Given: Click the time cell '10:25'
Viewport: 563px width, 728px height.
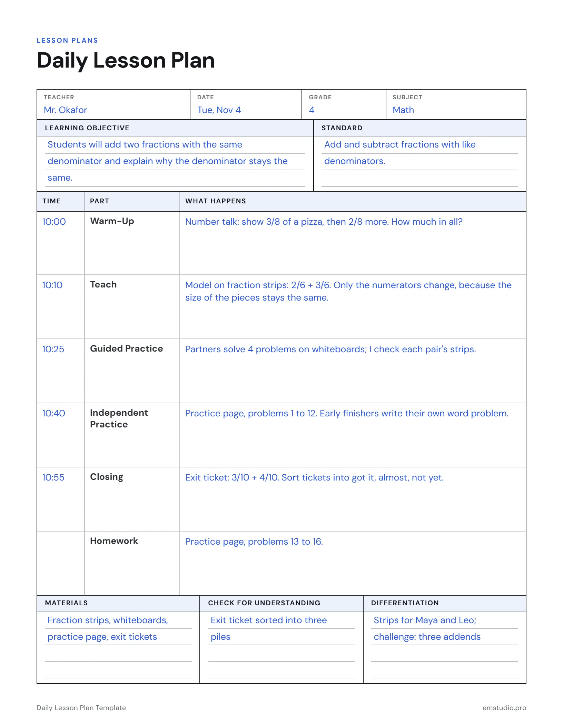Looking at the screenshot, I should point(53,349).
